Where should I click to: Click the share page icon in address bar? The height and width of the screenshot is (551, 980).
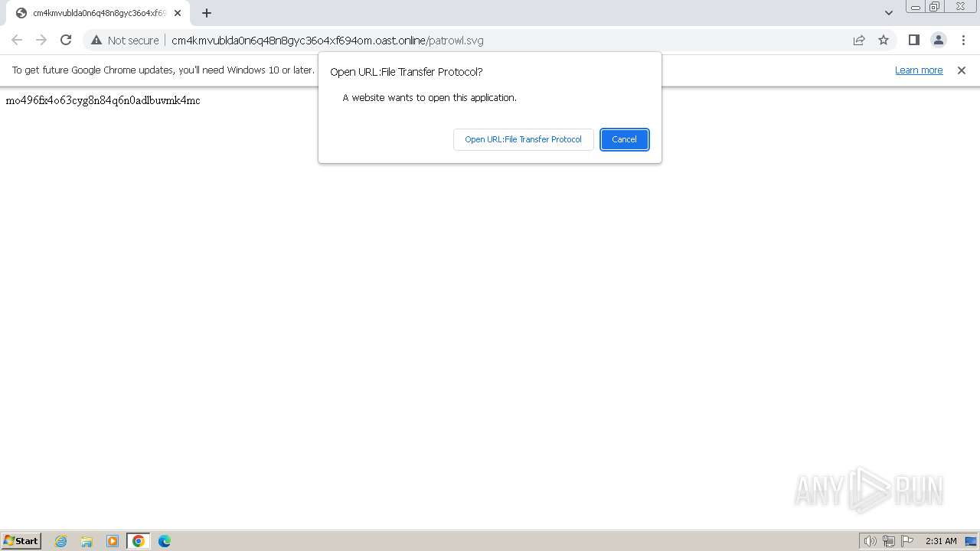[859, 40]
